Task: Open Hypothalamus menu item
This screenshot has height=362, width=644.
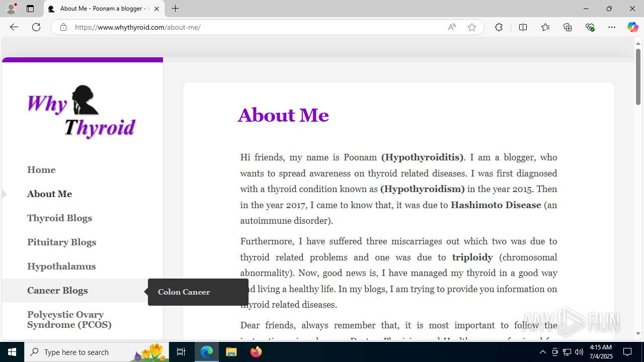Action: [61, 266]
